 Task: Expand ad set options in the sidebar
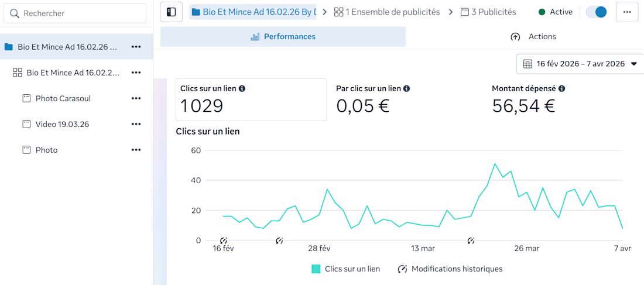(x=136, y=73)
